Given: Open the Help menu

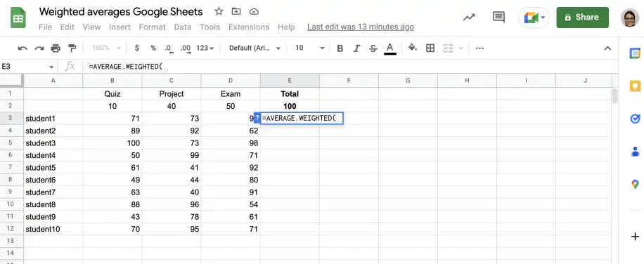Looking at the screenshot, I should (x=286, y=27).
